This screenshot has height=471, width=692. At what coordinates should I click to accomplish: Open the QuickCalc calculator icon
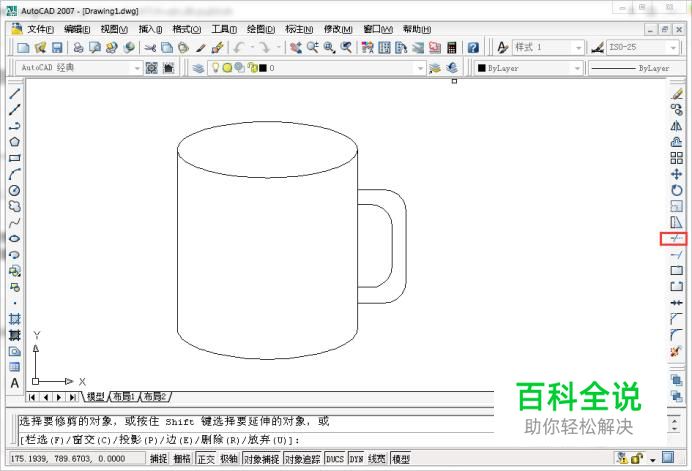coord(451,47)
